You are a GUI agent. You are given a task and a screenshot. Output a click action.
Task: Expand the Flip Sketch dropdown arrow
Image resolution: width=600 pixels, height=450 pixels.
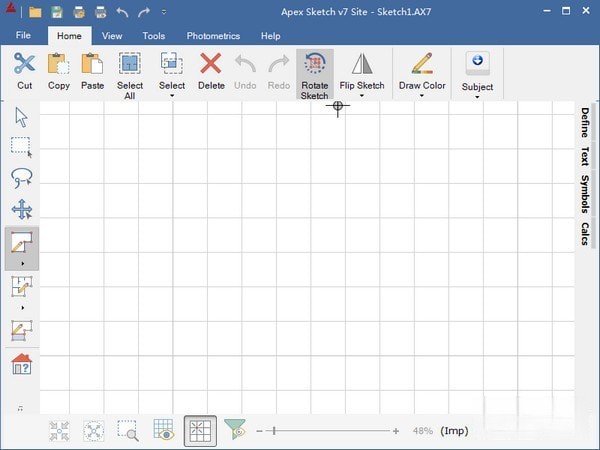[x=362, y=96]
